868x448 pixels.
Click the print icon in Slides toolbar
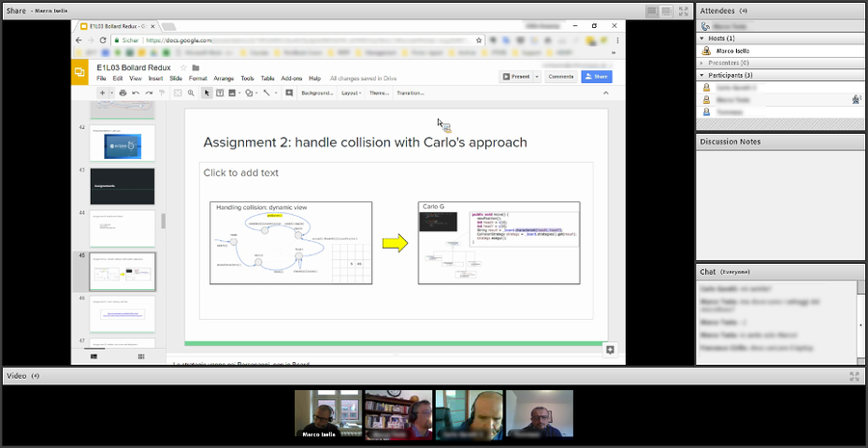[122, 93]
